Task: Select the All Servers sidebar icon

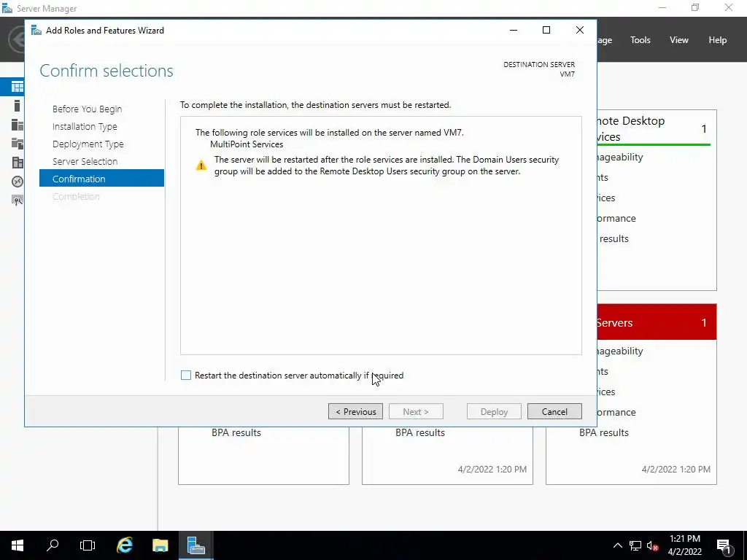Action: 18,125
